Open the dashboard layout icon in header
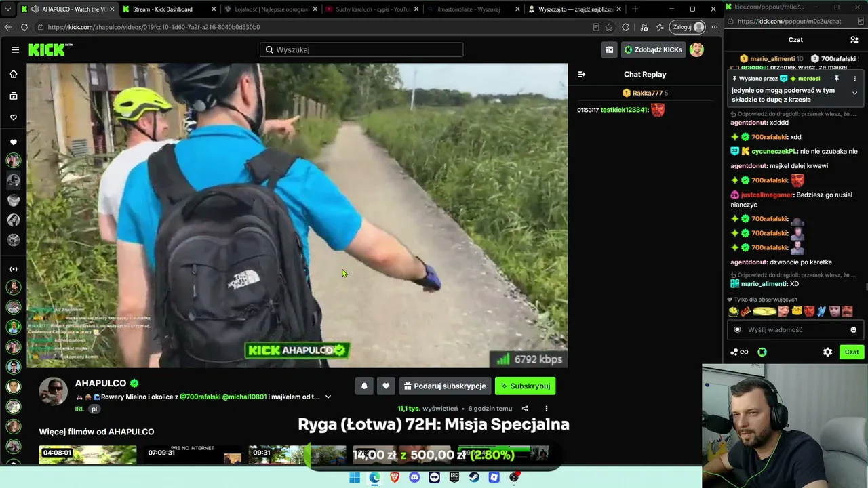 pyautogui.click(x=609, y=49)
